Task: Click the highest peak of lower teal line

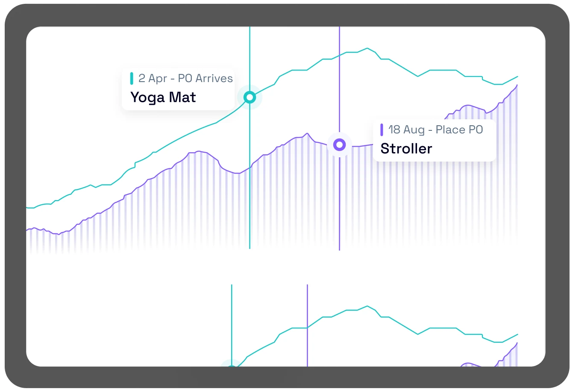Action: (x=367, y=306)
